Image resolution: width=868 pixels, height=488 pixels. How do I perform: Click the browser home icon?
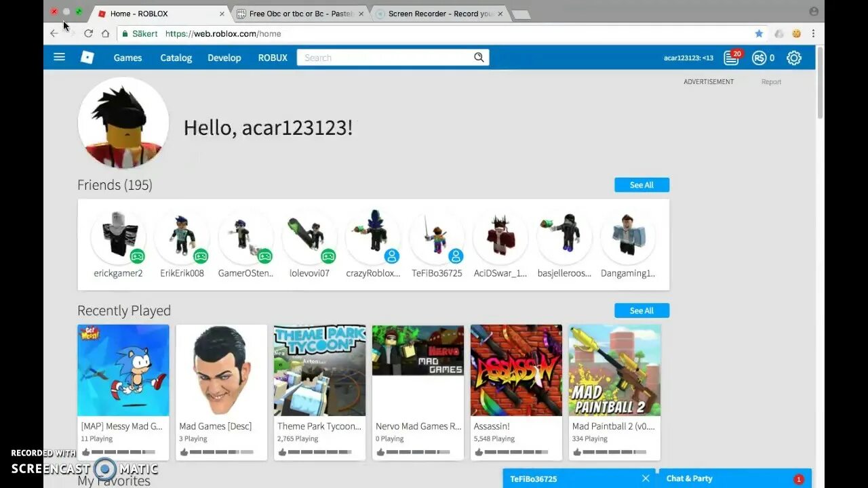pyautogui.click(x=105, y=33)
